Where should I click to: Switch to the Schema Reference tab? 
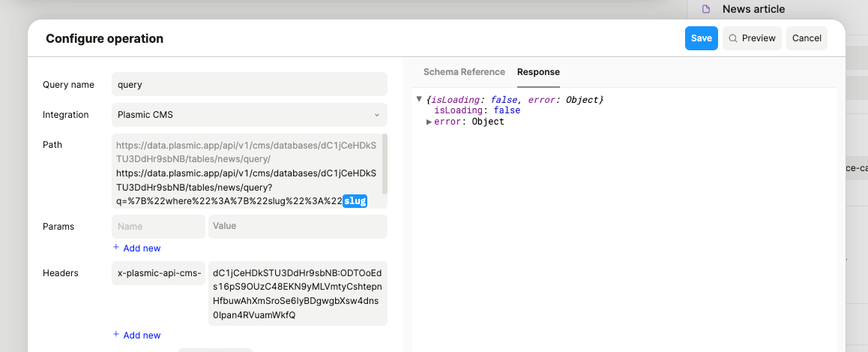coord(464,72)
